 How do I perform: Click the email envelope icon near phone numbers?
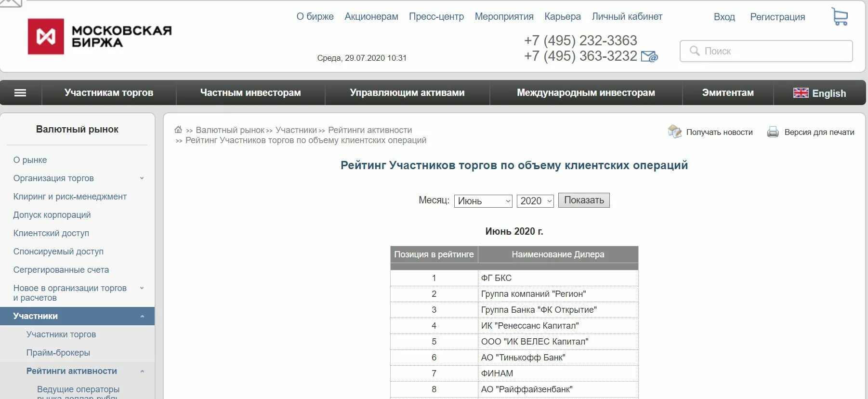[649, 56]
